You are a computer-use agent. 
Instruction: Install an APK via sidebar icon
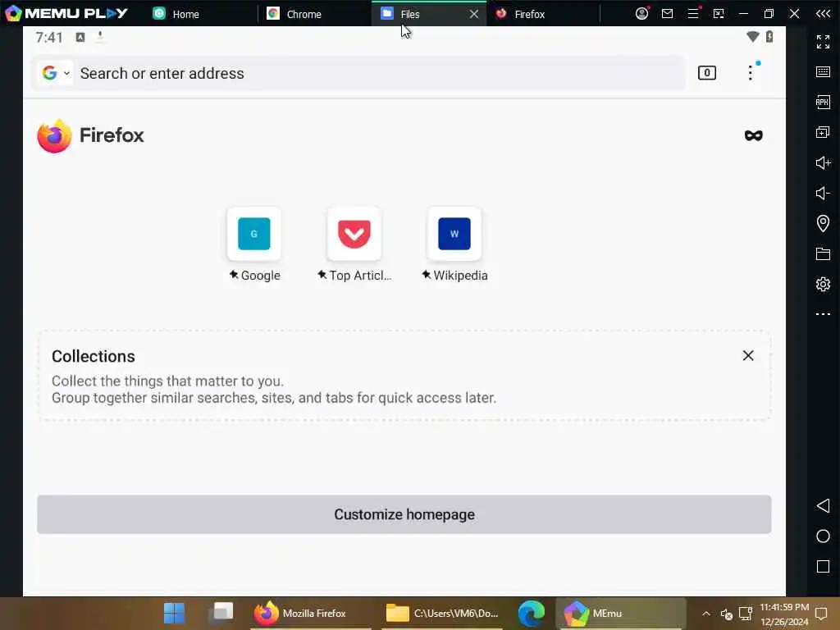point(823,102)
